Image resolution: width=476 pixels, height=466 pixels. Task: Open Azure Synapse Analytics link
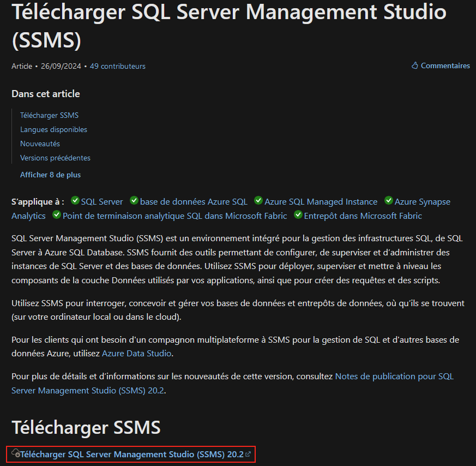422,202
